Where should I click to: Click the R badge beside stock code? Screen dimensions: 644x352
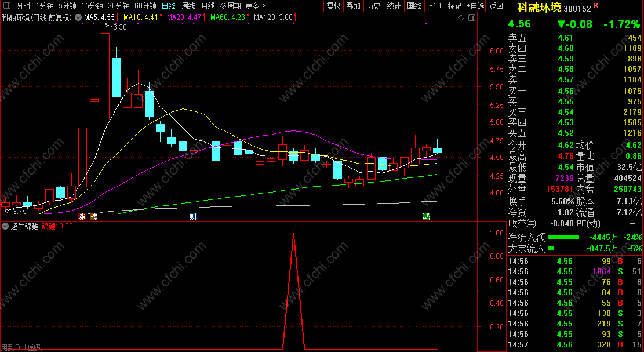[596, 5]
